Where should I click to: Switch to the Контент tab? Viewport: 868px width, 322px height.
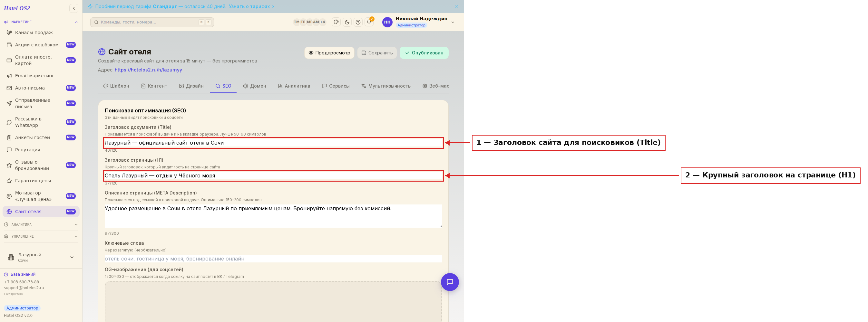pos(154,86)
